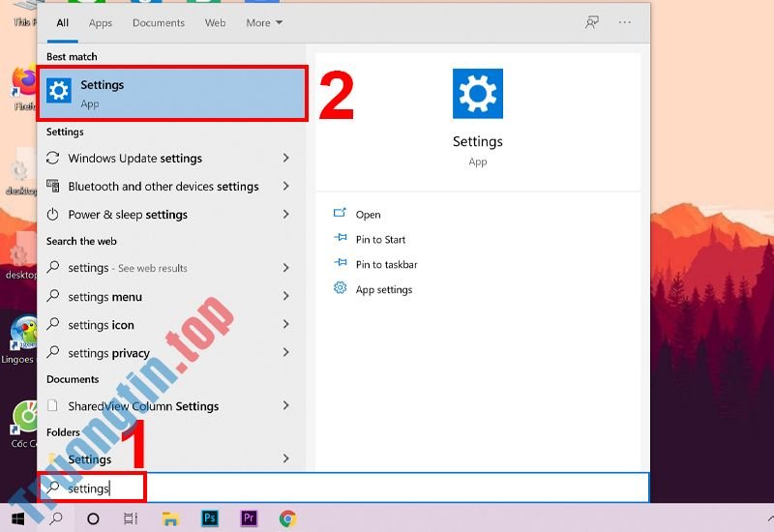Image resolution: width=774 pixels, height=532 pixels.
Task: Expand the Settings folder arrow
Action: point(285,458)
